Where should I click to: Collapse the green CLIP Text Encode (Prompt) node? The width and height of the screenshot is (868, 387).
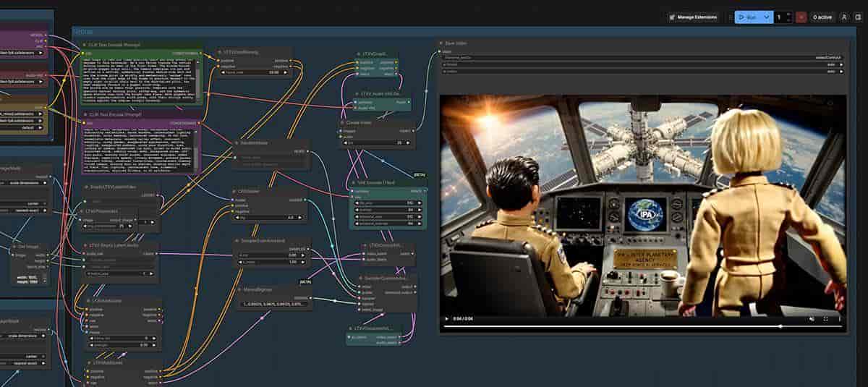point(85,45)
